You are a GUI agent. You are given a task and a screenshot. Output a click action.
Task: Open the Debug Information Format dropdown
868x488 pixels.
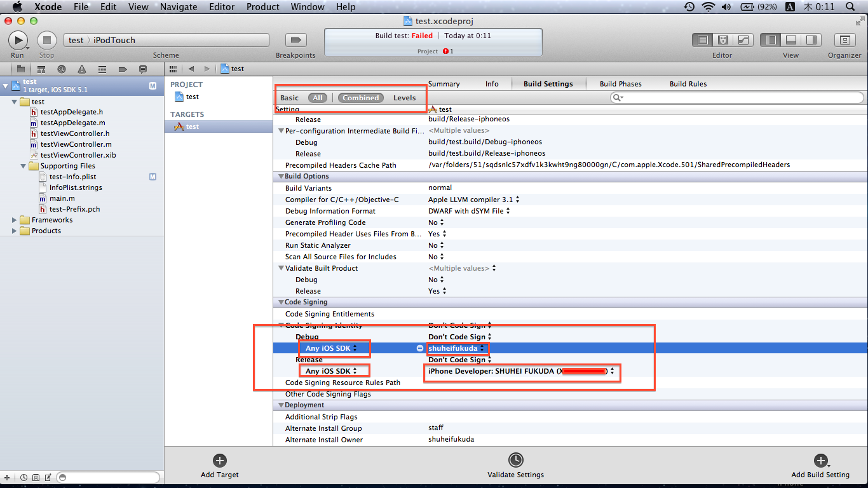pos(469,211)
